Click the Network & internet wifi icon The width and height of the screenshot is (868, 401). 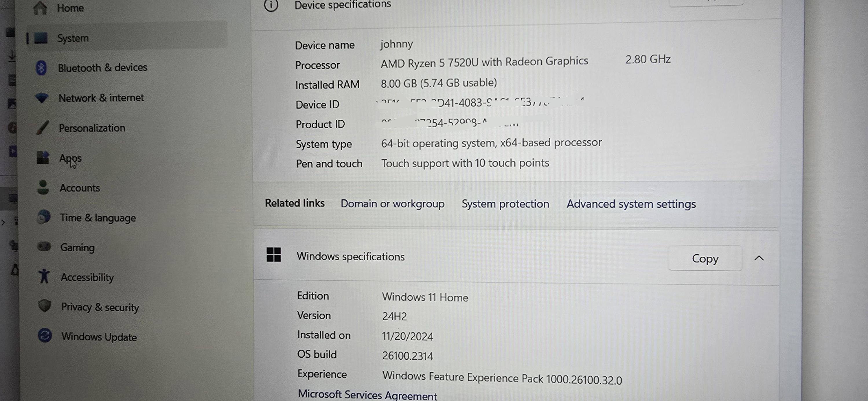(42, 98)
